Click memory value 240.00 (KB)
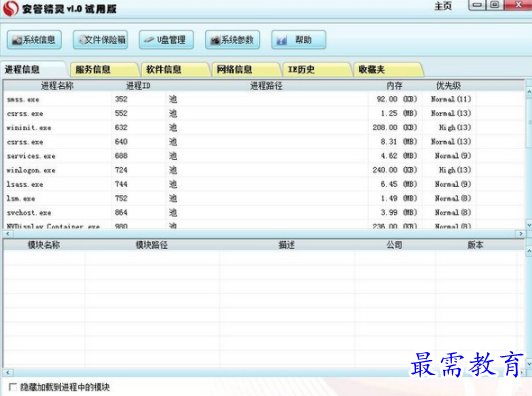532x396 pixels. pos(395,170)
